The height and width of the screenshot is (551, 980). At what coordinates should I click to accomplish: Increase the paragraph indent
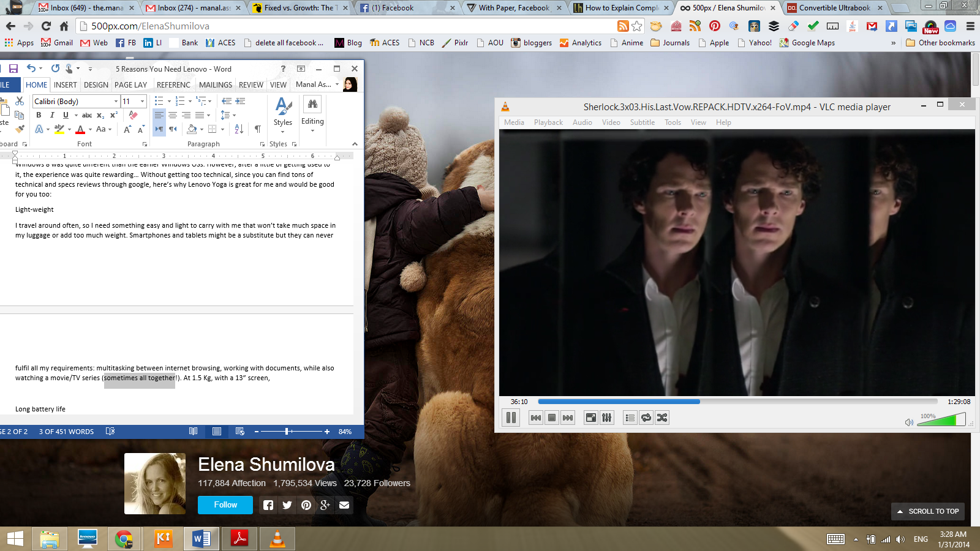241,101
